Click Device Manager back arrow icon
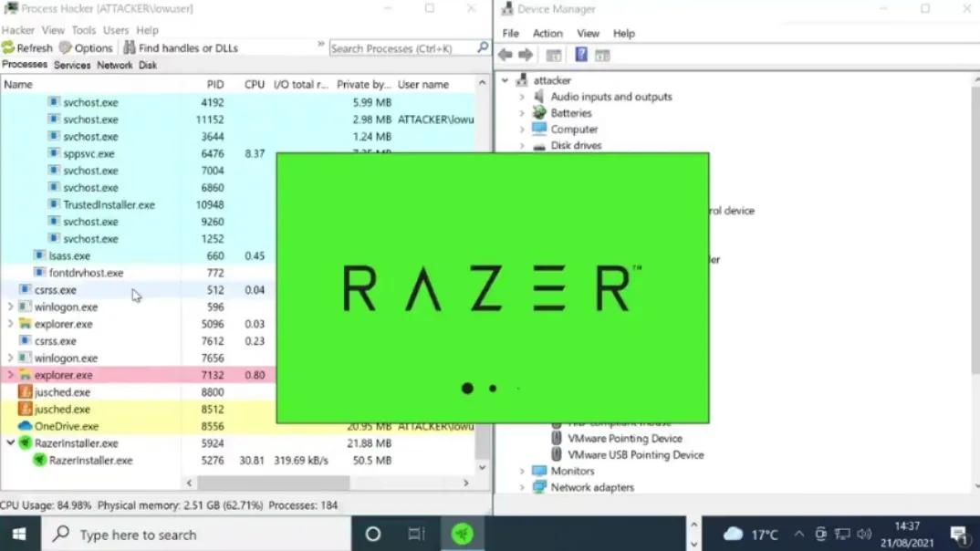 (x=505, y=54)
